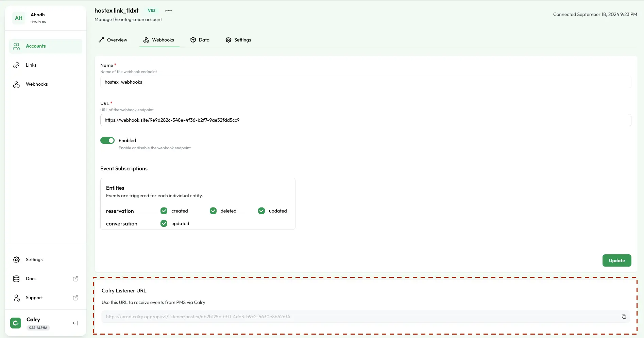Open the Settings tab in top bar
This screenshot has height=338, width=644.
(x=238, y=40)
